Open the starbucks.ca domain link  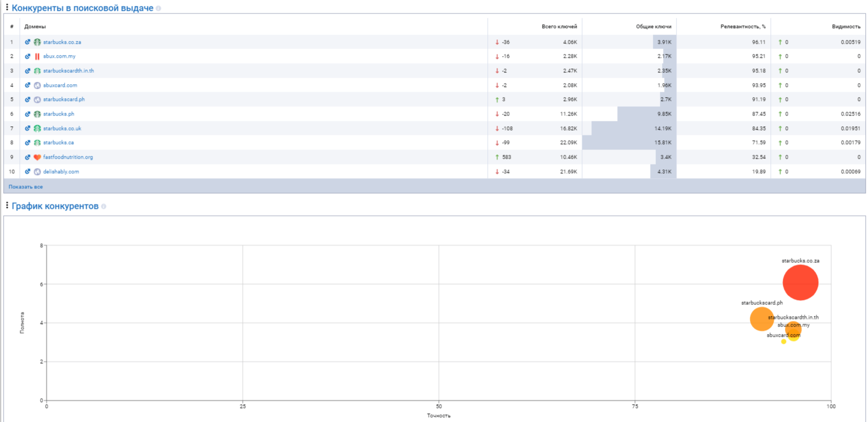(x=58, y=142)
